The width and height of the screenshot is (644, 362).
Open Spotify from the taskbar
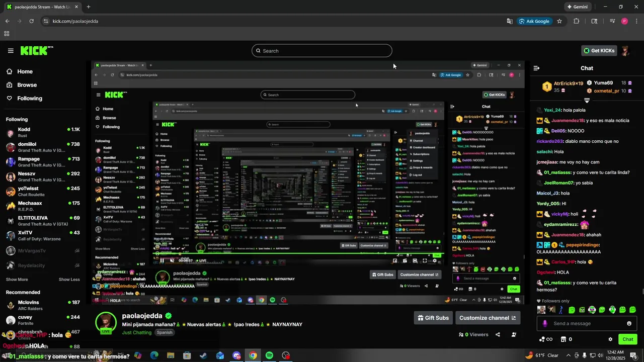tap(269, 355)
